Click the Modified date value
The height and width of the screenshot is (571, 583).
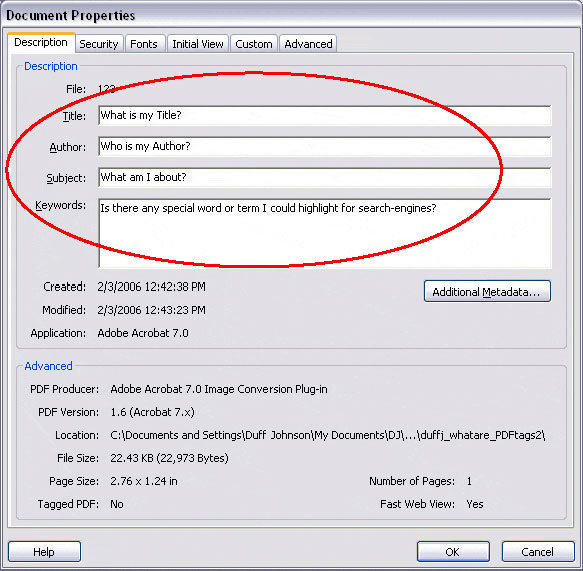(151, 310)
